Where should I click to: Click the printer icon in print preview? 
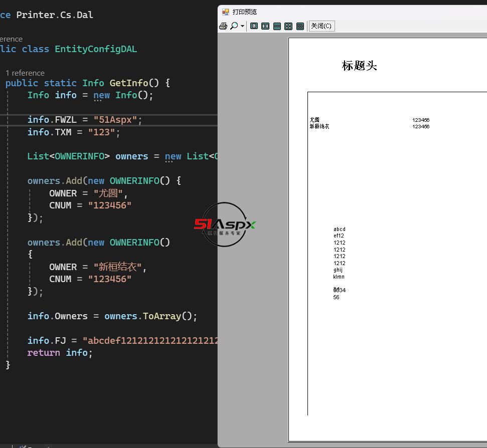(x=223, y=26)
